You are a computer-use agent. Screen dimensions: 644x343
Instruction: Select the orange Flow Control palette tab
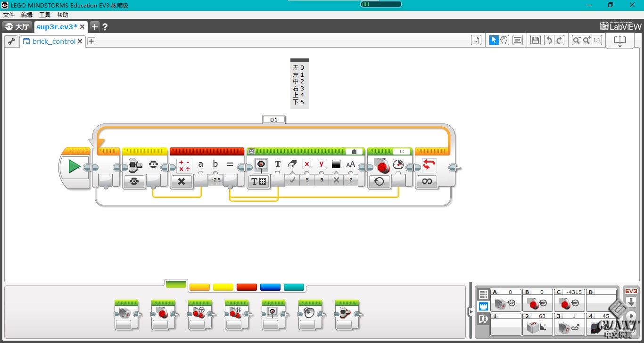(x=199, y=287)
